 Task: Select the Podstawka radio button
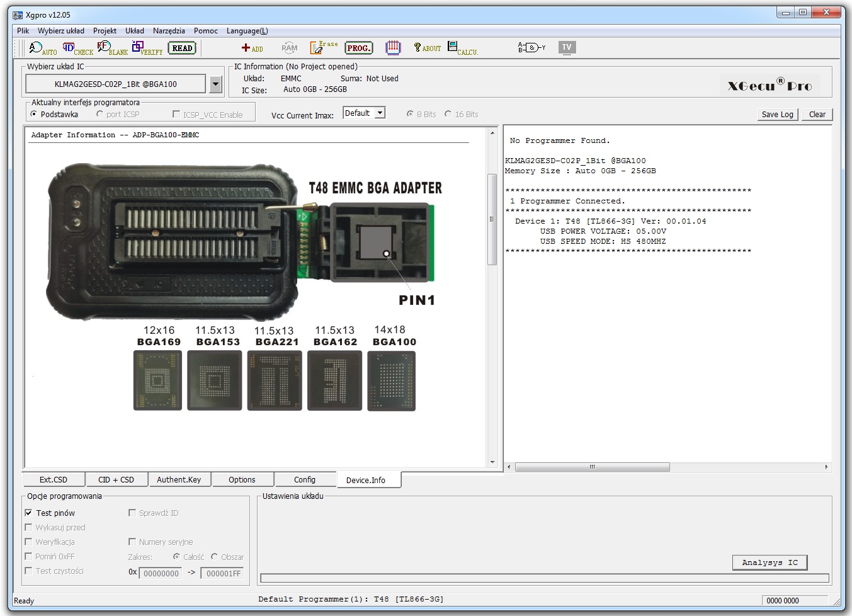(x=34, y=114)
